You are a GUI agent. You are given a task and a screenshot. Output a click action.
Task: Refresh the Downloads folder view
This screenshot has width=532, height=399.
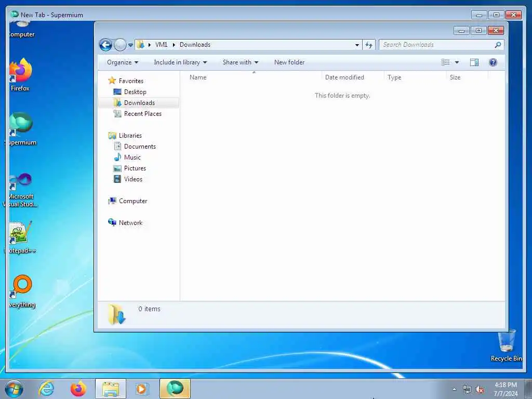(369, 45)
